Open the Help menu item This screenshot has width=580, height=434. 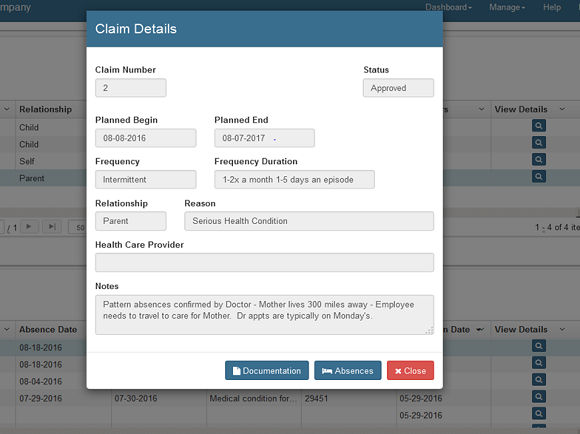click(x=552, y=7)
